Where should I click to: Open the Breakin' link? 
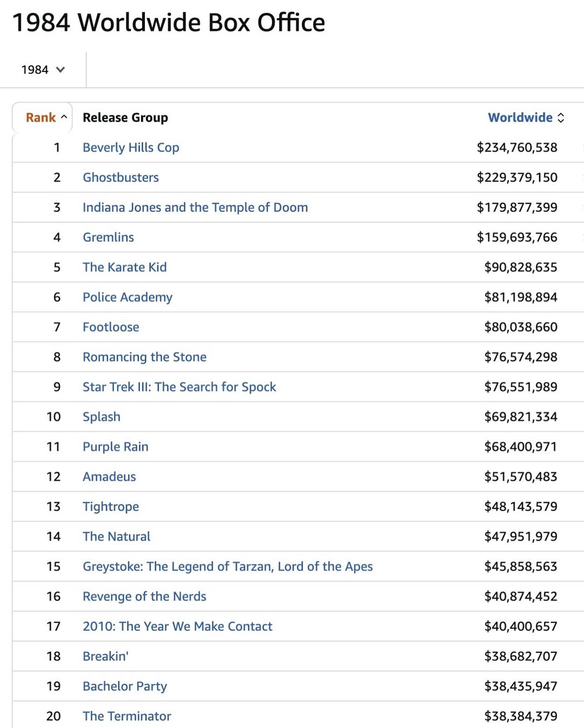point(105,656)
